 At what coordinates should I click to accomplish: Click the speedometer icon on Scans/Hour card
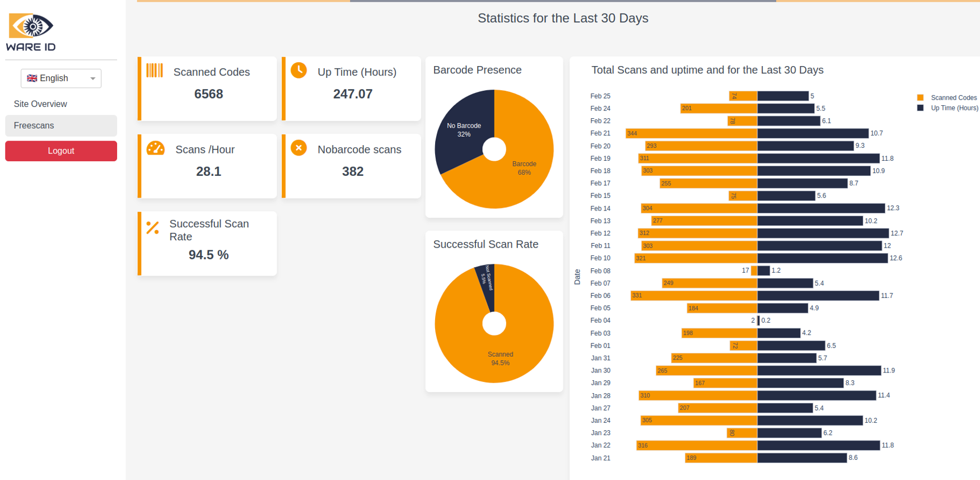[x=155, y=148]
